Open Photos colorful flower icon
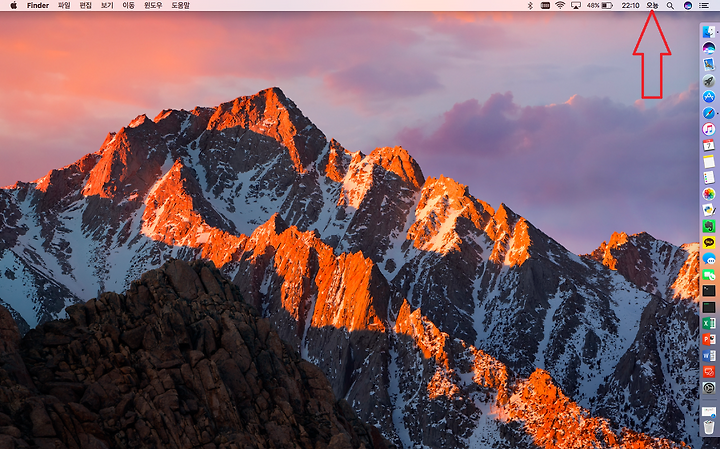The image size is (720, 449). [709, 194]
